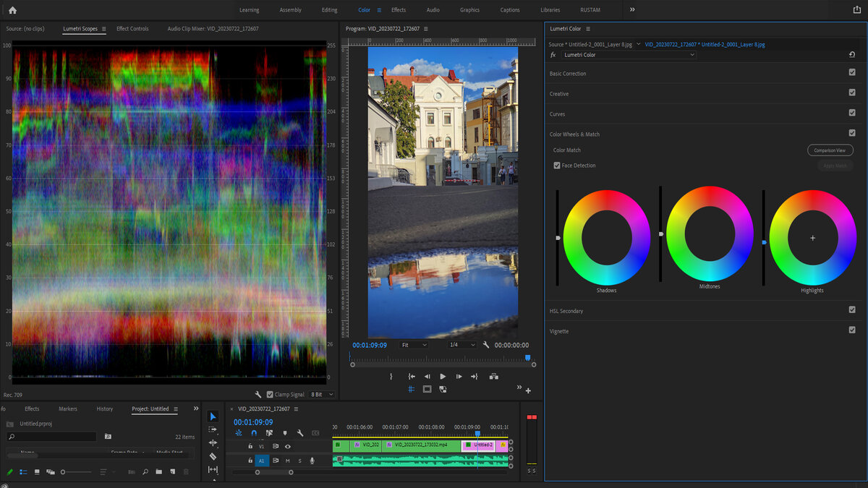Click the export/share icon at top right
The image size is (868, 488).
click(857, 10)
